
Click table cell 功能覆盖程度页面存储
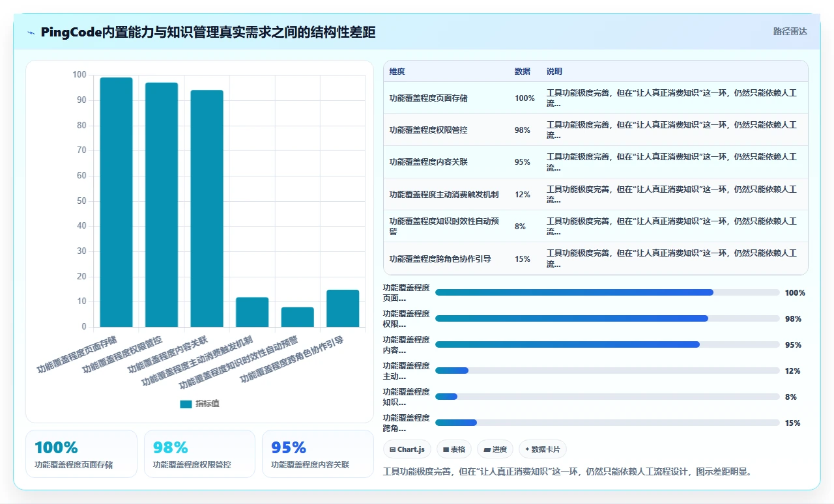[428, 98]
